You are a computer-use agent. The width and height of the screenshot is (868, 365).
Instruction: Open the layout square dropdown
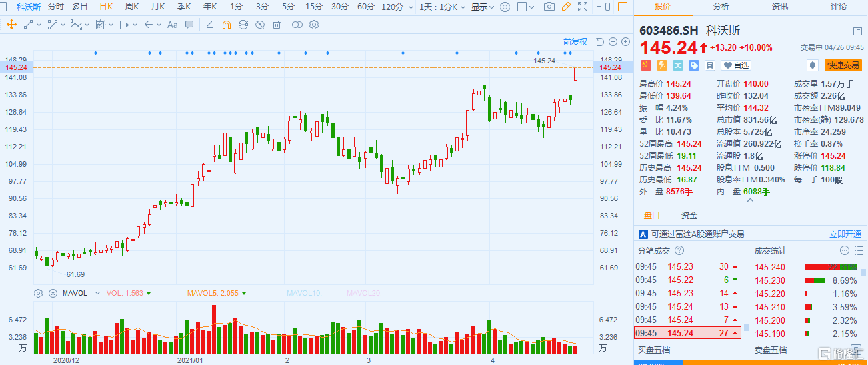(527, 7)
